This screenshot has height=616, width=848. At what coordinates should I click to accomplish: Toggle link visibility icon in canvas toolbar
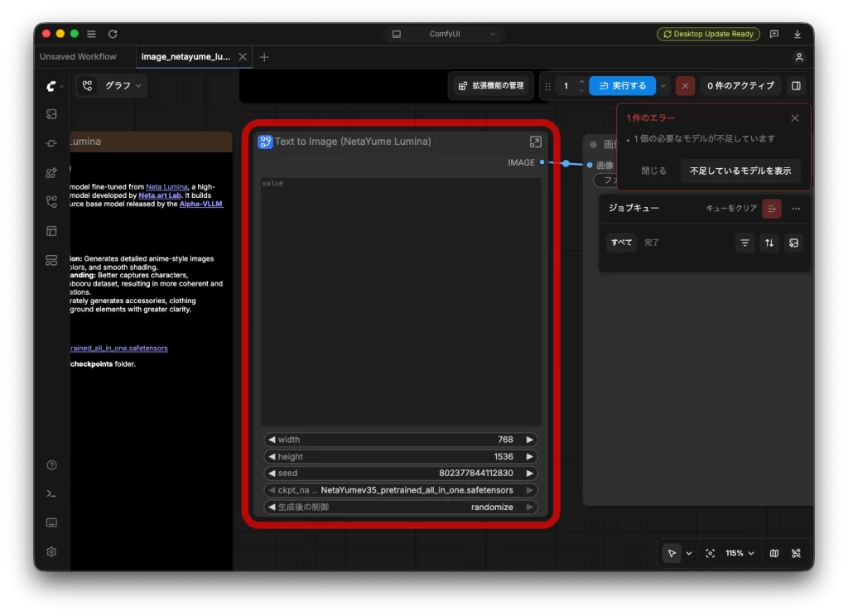[x=796, y=553]
